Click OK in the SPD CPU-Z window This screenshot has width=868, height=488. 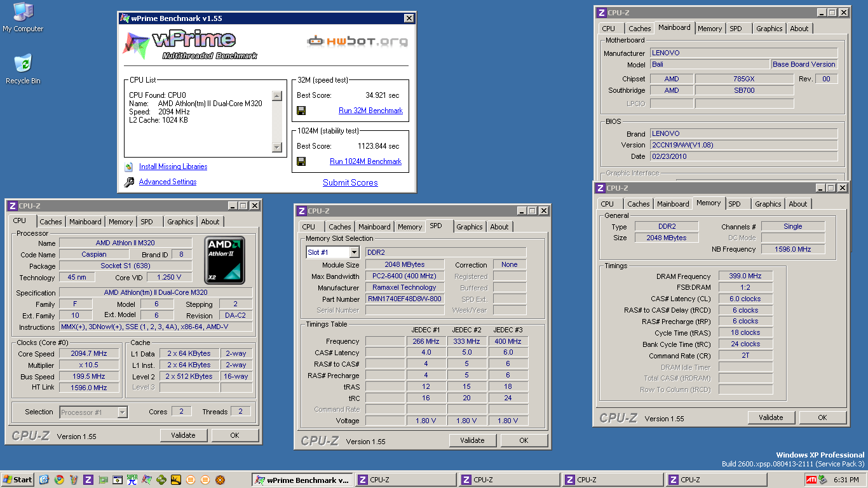pyautogui.click(x=524, y=440)
